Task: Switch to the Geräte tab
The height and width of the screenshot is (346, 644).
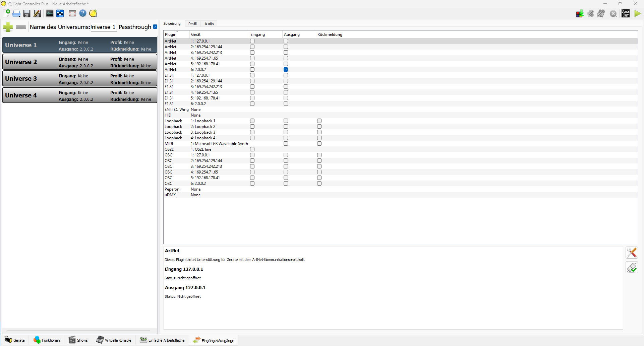Action: coord(15,340)
